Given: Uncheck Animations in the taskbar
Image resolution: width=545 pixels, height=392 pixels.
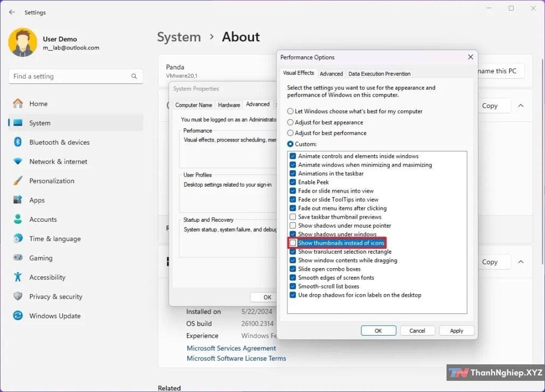Looking at the screenshot, I should pos(293,173).
